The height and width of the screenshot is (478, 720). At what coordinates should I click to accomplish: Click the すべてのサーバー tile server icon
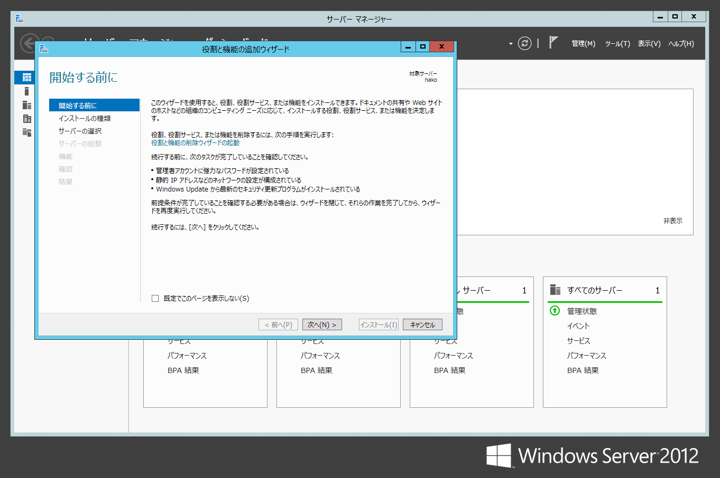click(555, 290)
